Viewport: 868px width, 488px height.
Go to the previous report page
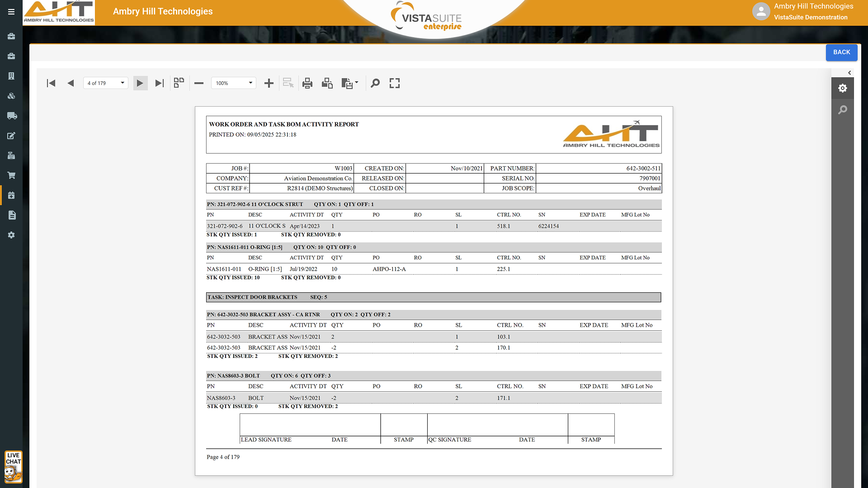click(71, 83)
